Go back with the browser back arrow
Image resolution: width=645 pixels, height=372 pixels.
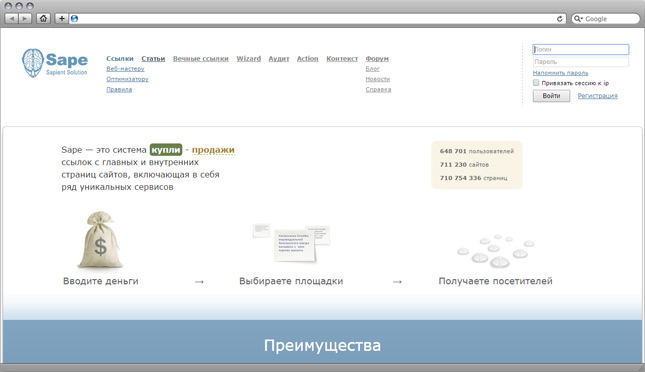(x=12, y=19)
